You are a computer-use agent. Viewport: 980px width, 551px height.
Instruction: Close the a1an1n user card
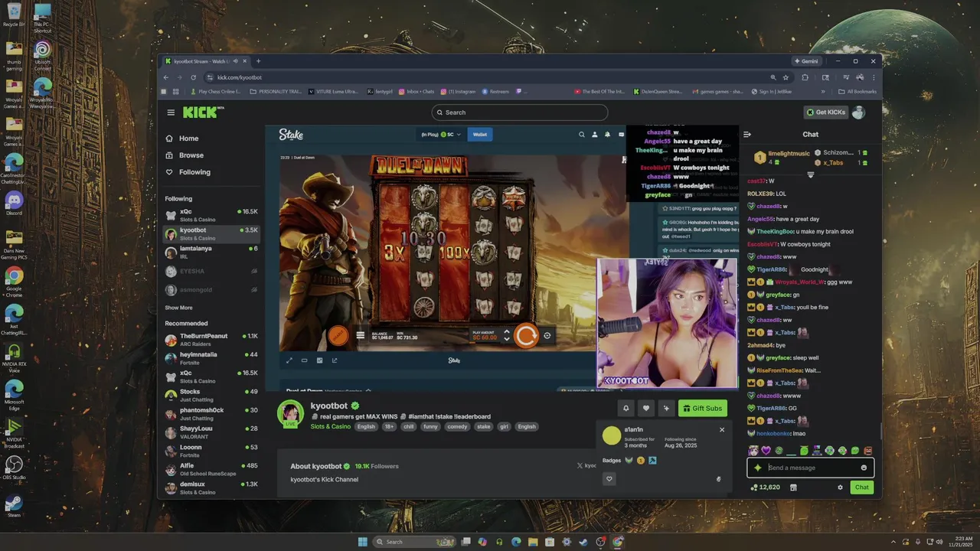(721, 429)
